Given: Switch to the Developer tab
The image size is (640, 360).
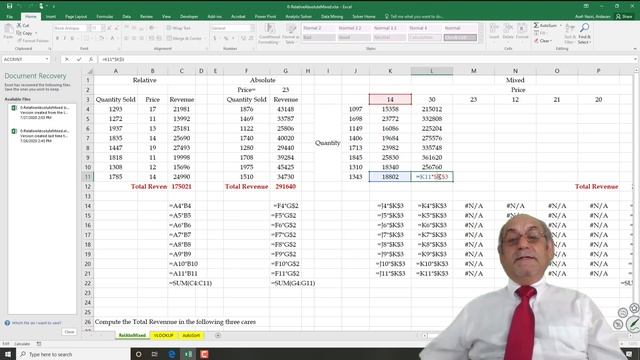Looking at the screenshot, I should click(189, 16).
